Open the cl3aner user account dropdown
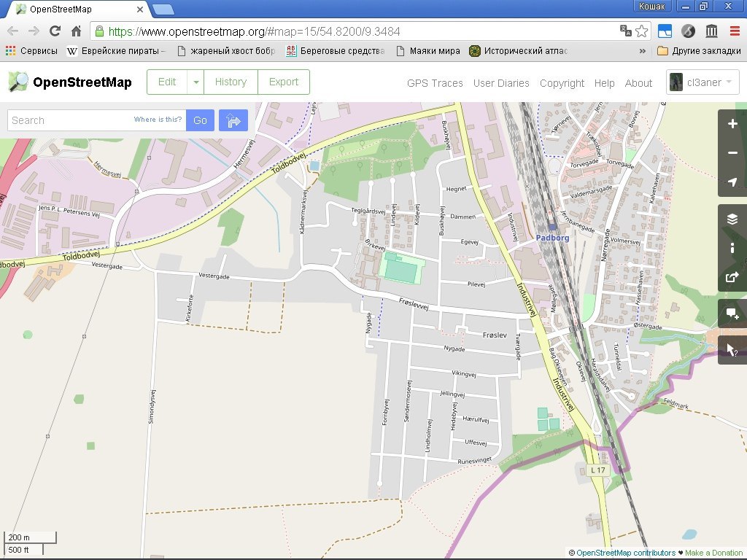This screenshot has height=560, width=747. (703, 82)
